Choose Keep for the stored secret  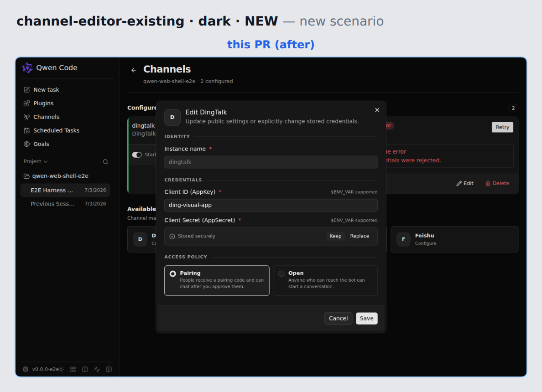click(x=335, y=236)
